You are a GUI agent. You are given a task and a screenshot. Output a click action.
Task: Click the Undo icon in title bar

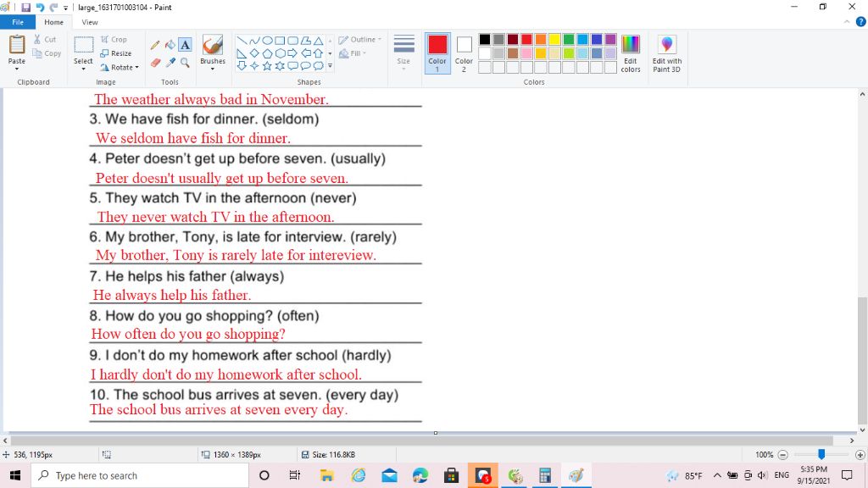40,7
